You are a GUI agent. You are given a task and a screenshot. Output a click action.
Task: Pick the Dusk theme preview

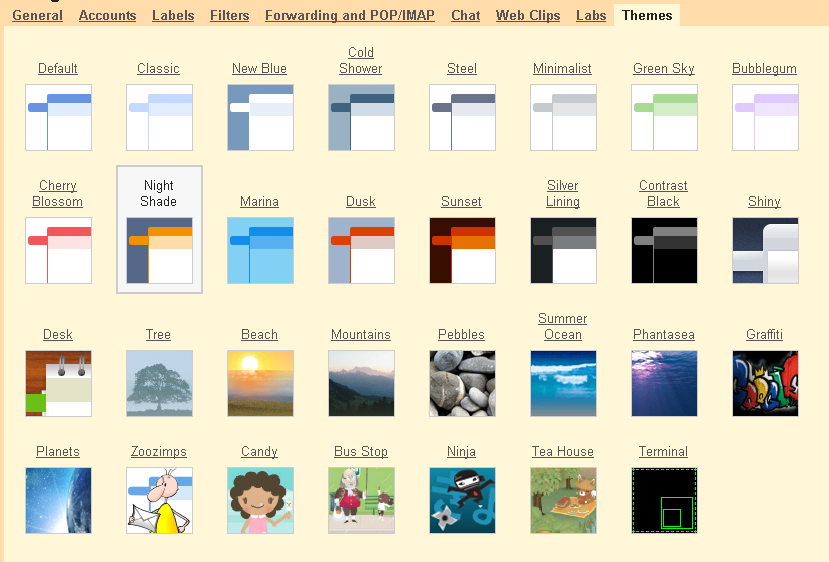tap(362, 251)
